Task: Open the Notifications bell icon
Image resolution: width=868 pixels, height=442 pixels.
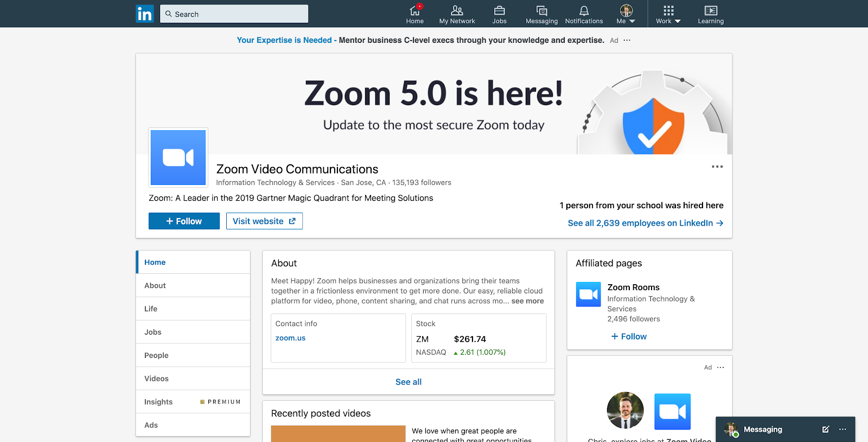Action: point(584,14)
